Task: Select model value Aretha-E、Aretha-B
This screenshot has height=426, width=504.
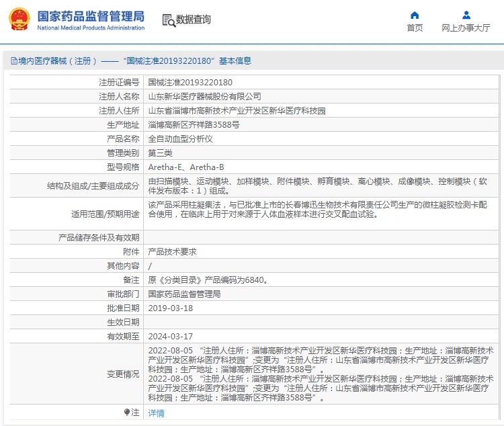Action: coord(186,167)
